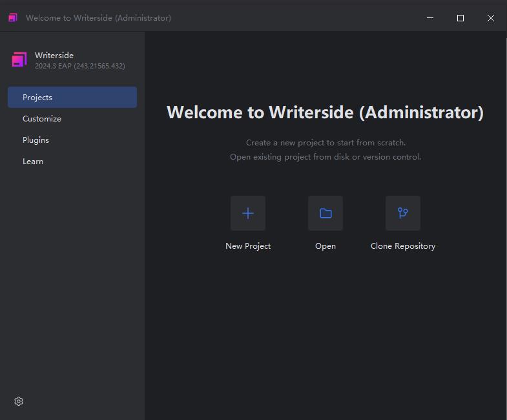Maximize the Writerside welcome window
The width and height of the screenshot is (507, 420).
pos(460,18)
